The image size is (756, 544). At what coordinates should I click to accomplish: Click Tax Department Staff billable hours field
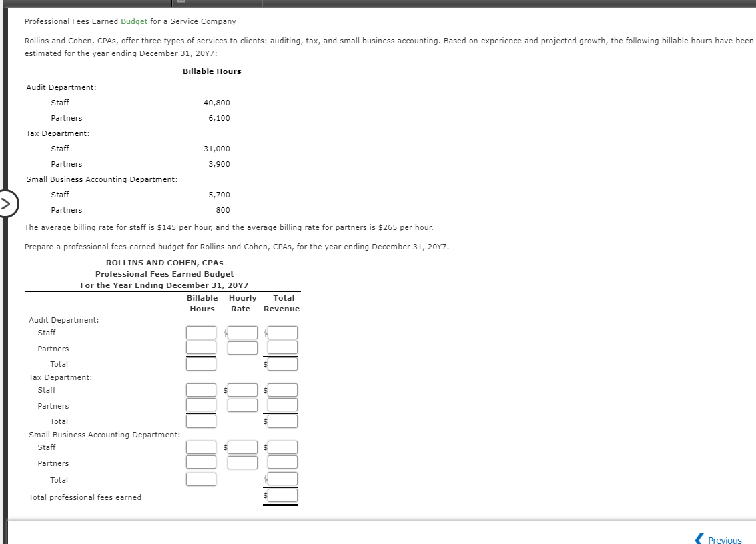[x=201, y=389]
